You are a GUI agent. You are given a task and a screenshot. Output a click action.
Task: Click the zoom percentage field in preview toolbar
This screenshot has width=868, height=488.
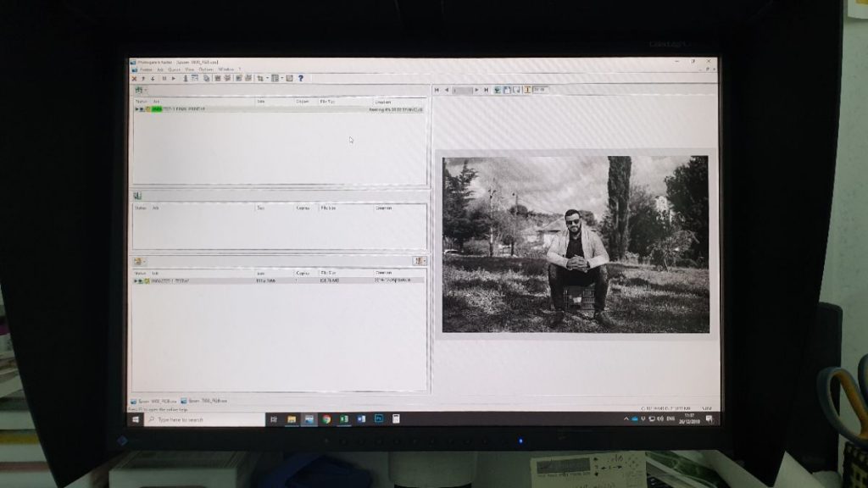coord(540,89)
